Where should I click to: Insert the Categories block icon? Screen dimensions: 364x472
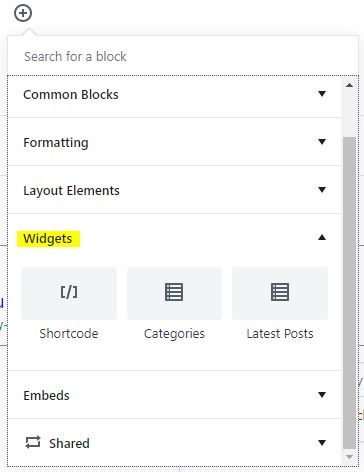(x=174, y=292)
